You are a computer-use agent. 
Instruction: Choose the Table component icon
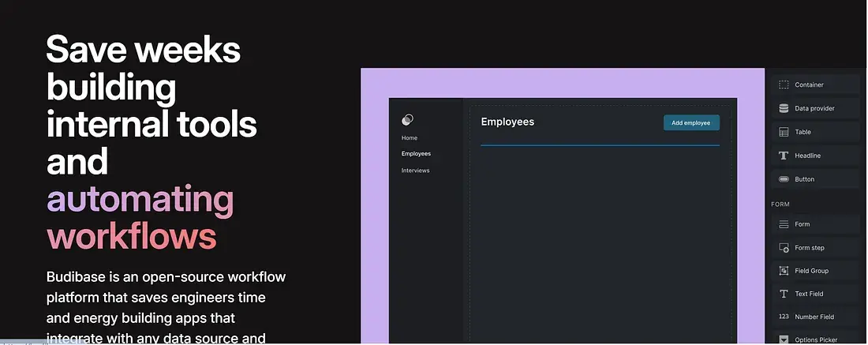tap(784, 132)
